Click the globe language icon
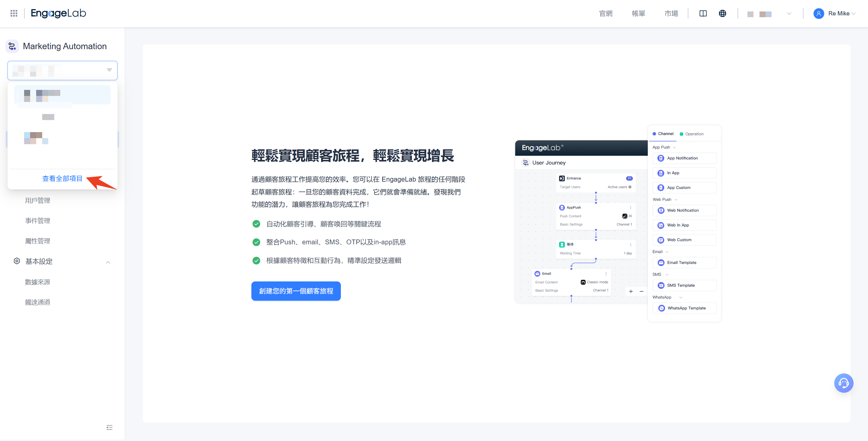Image resolution: width=868 pixels, height=441 pixels. [x=722, y=14]
